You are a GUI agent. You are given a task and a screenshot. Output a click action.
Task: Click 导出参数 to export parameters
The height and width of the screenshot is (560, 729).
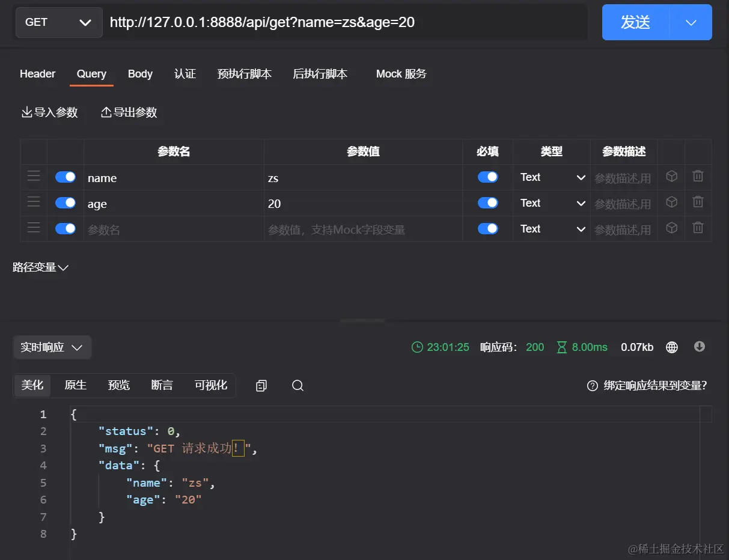click(129, 112)
